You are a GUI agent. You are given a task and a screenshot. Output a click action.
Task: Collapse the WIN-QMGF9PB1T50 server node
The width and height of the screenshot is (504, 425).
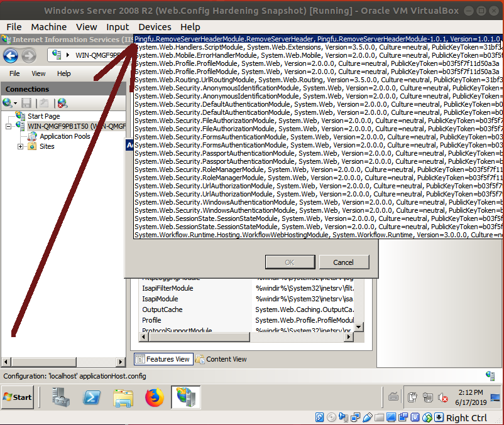pyautogui.click(x=8, y=126)
